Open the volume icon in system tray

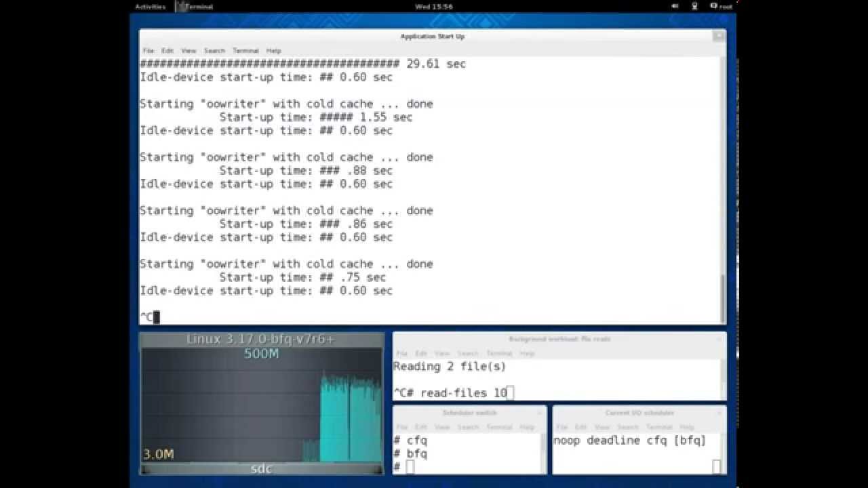[x=675, y=7]
